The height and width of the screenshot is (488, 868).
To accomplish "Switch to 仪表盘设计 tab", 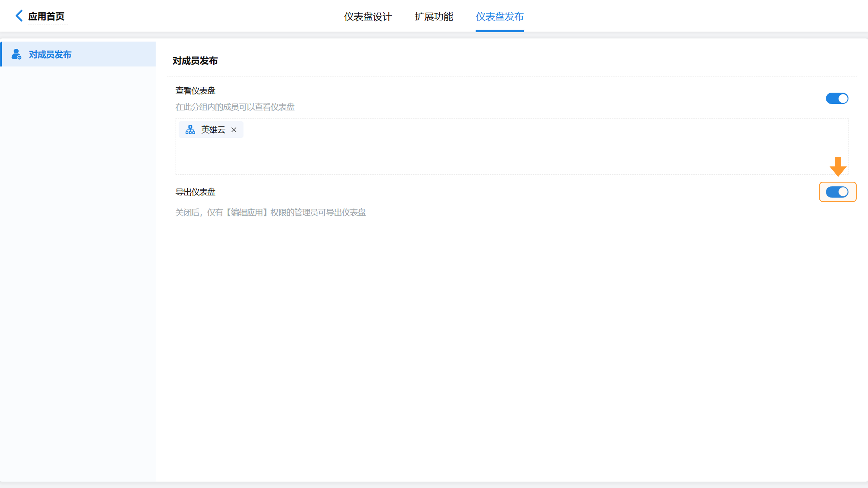I will tap(368, 16).
